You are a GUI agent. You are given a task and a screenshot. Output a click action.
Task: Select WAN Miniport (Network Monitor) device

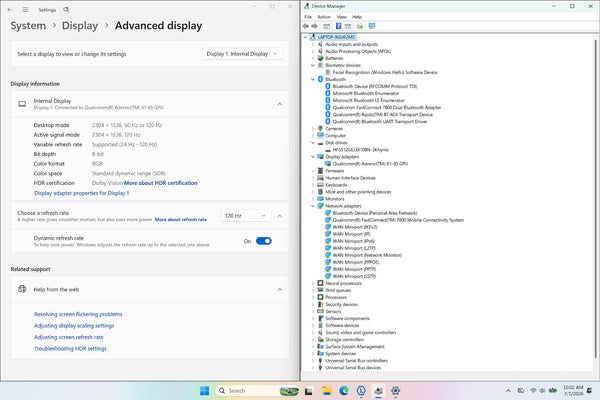[x=367, y=255]
